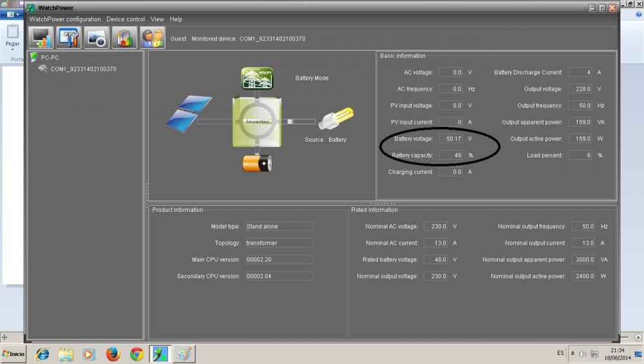Click the Secondary CPU version field
This screenshot has width=644, height=364.
(x=279, y=276)
